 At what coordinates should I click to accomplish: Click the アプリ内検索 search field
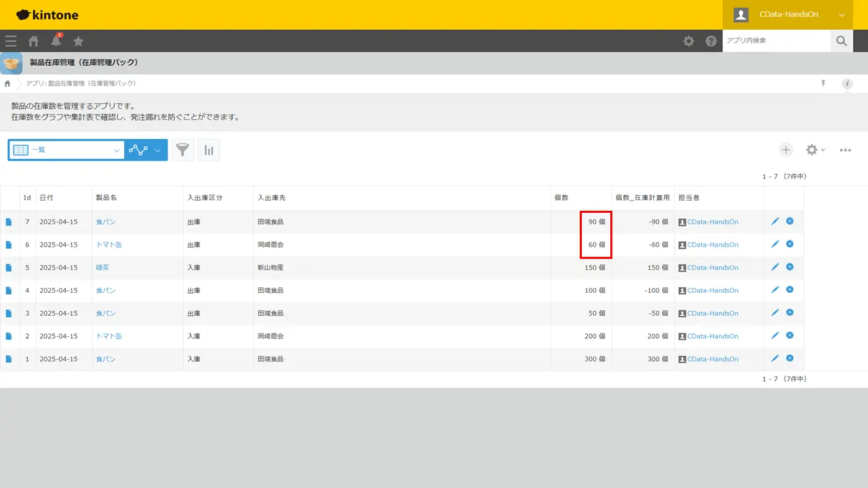(776, 41)
